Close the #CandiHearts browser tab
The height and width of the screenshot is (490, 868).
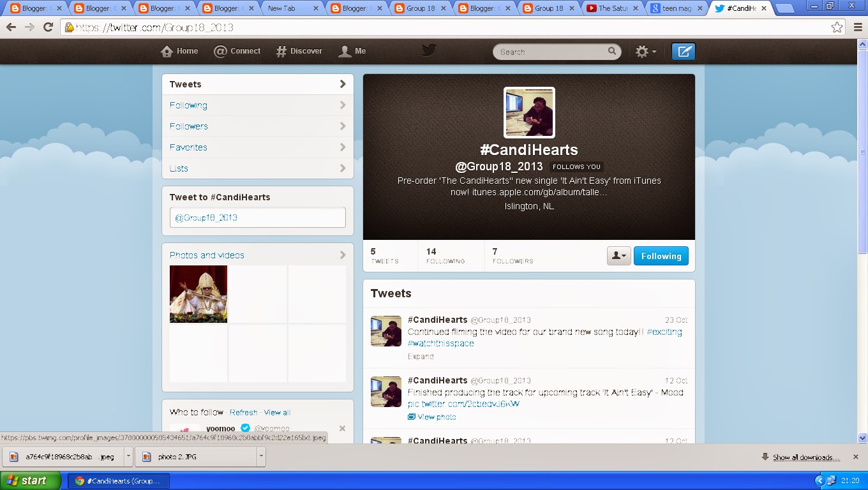tap(763, 8)
